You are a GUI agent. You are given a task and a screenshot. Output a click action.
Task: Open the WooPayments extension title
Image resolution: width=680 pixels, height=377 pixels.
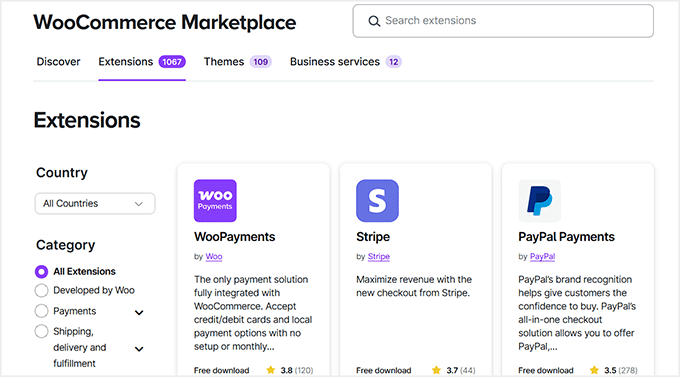(x=235, y=237)
